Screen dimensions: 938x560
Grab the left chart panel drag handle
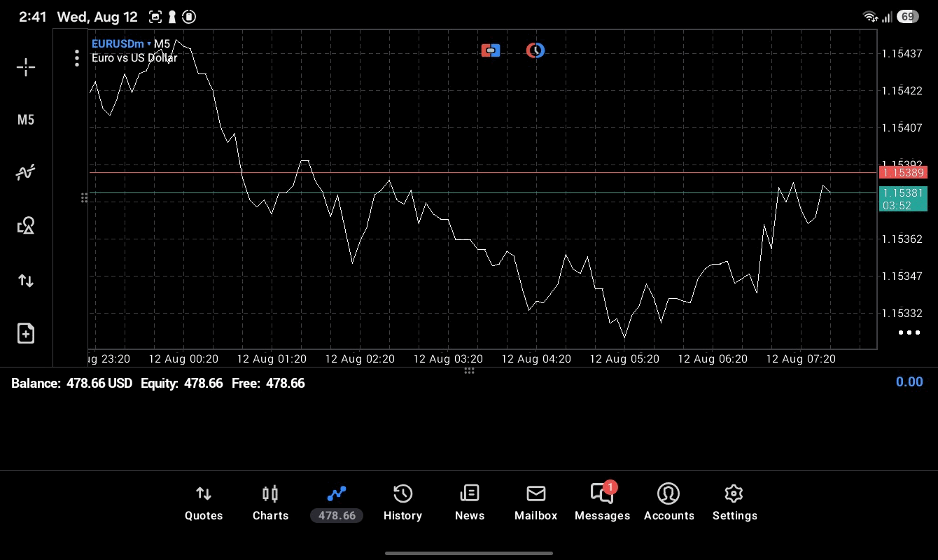click(84, 198)
